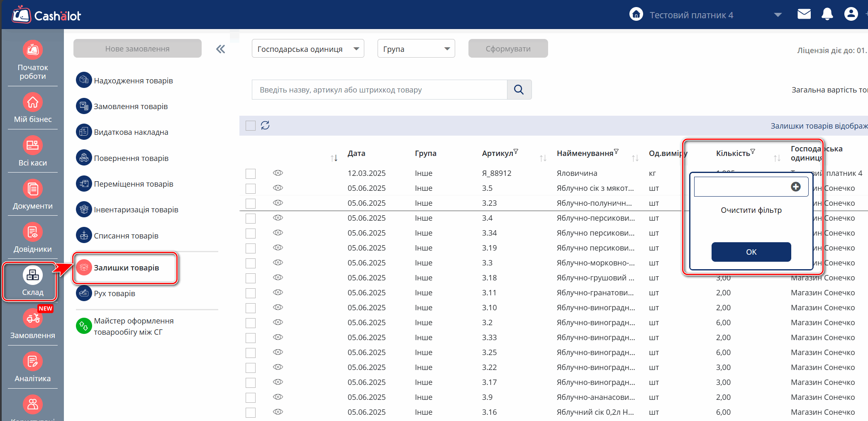Open the messages envelope icon
The width and height of the screenshot is (868, 421).
coord(804,15)
